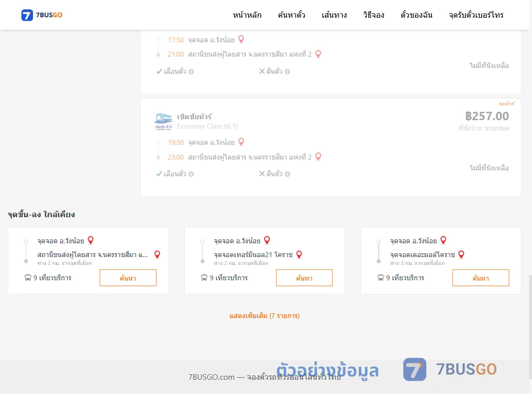Click the 23:00 arrival time
Viewport: 532px width, 394px height.
pyautogui.click(x=176, y=157)
